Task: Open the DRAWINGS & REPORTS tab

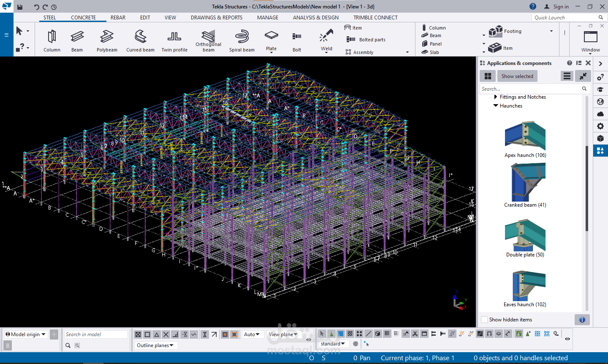Action: pos(217,18)
